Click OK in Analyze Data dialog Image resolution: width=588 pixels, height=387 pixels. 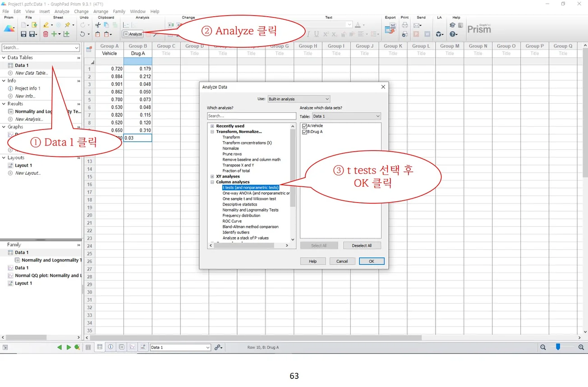coord(372,261)
